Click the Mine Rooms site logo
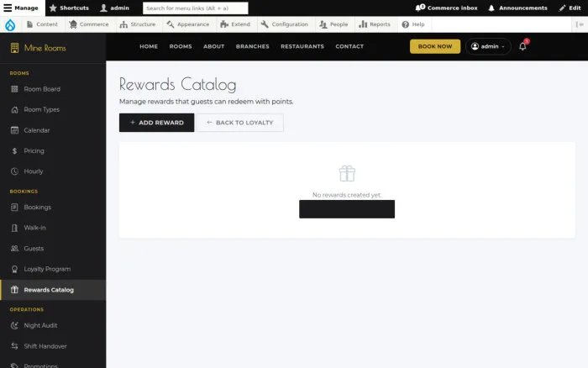The image size is (588, 368). 39,48
